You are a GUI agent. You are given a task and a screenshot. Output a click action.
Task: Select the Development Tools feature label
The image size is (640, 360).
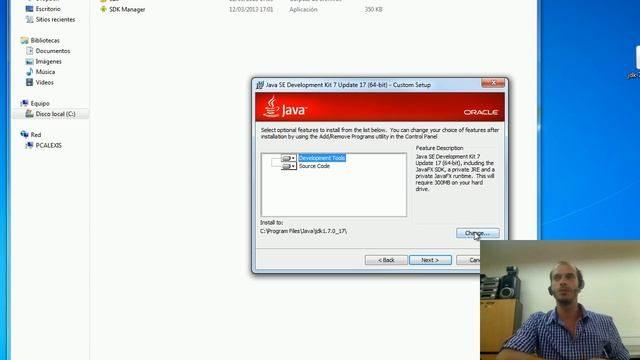322,158
